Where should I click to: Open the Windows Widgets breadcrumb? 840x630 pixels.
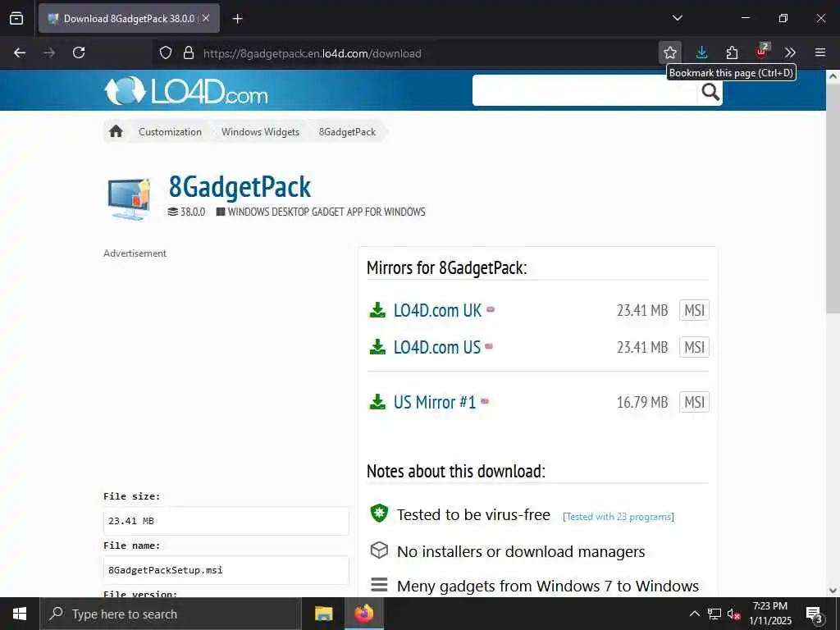[260, 132]
